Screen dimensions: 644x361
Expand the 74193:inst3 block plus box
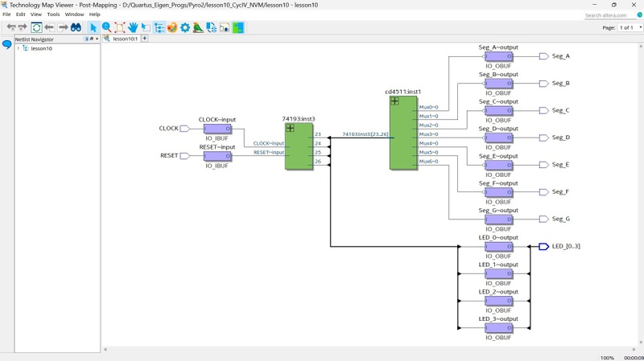pos(290,128)
